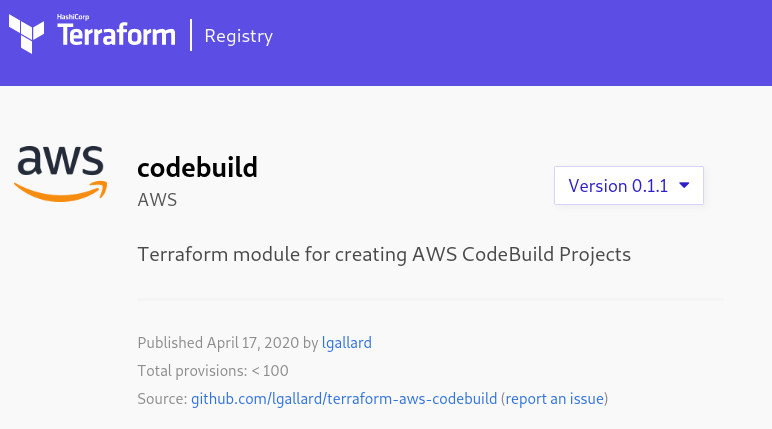Click the Terraform geometric logo mark

[x=27, y=34]
